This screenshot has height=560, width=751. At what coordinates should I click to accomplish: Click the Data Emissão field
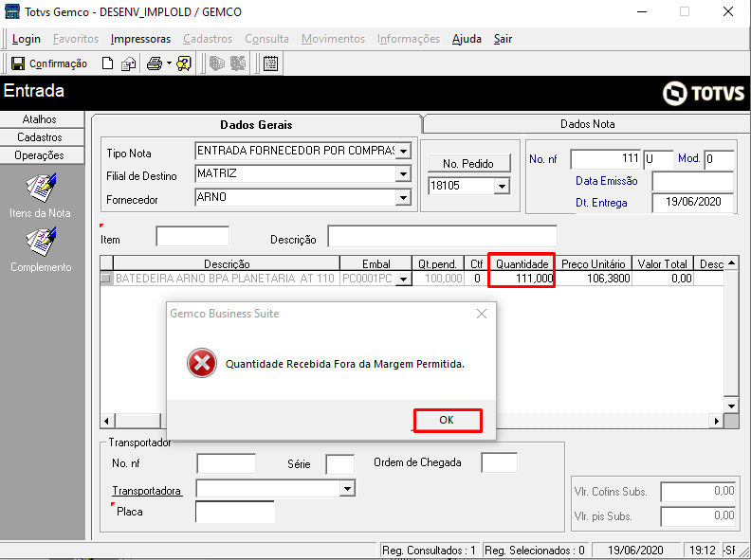pos(692,182)
